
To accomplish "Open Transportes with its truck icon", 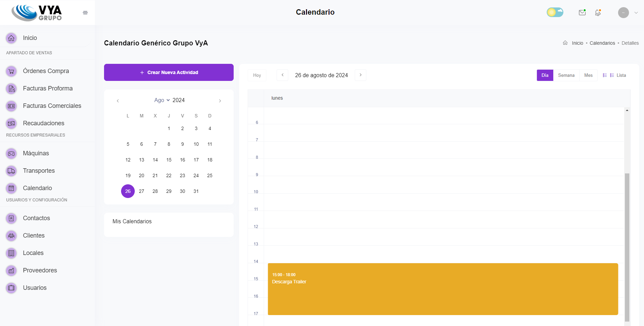I will click(x=11, y=171).
